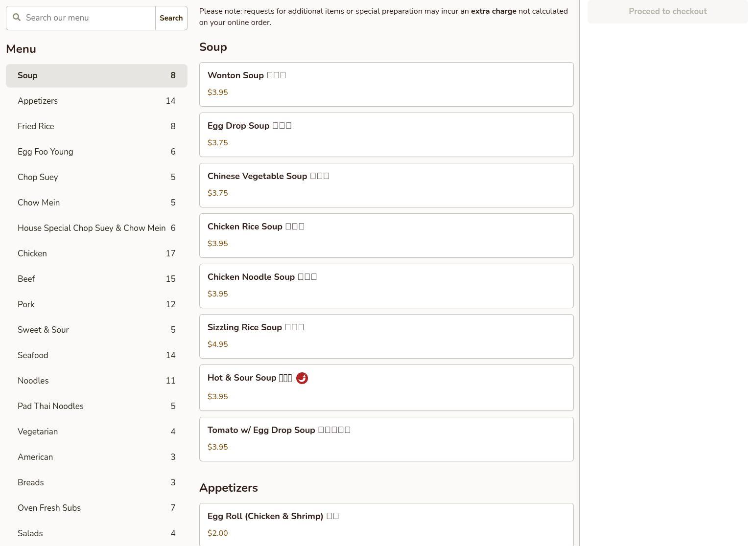Click Proceed to checkout
The image size is (756, 546).
tap(668, 11)
